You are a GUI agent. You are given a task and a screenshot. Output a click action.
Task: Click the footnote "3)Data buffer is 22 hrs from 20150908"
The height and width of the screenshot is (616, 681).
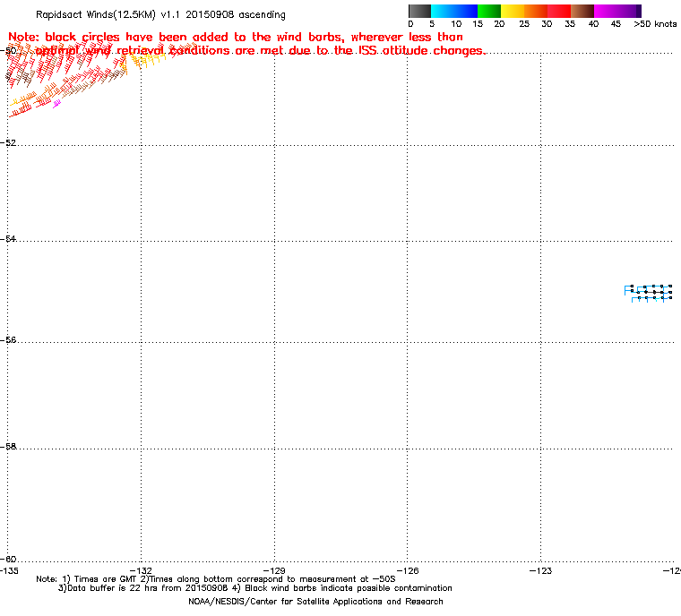point(143,588)
